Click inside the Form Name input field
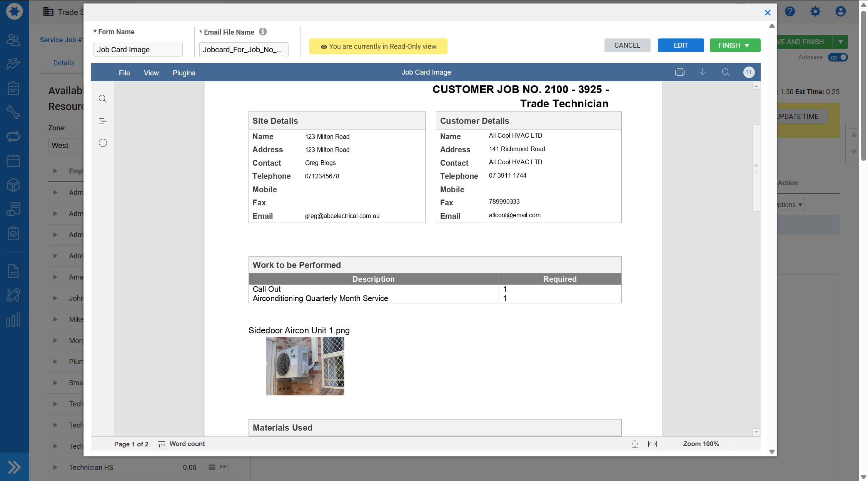The image size is (868, 481). [138, 49]
